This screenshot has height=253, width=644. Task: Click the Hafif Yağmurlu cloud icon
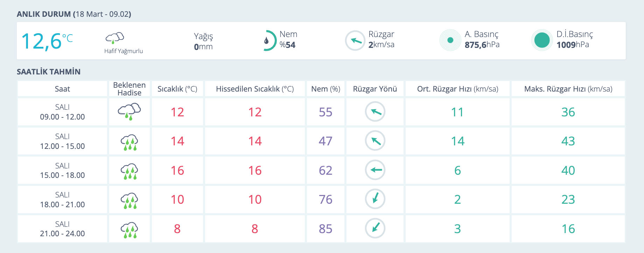115,38
